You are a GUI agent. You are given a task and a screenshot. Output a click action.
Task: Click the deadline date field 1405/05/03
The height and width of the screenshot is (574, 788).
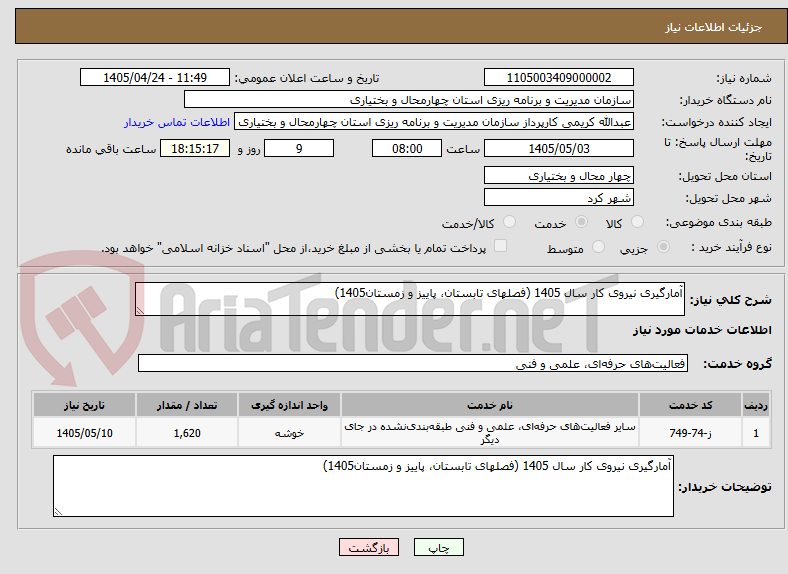coord(559,148)
